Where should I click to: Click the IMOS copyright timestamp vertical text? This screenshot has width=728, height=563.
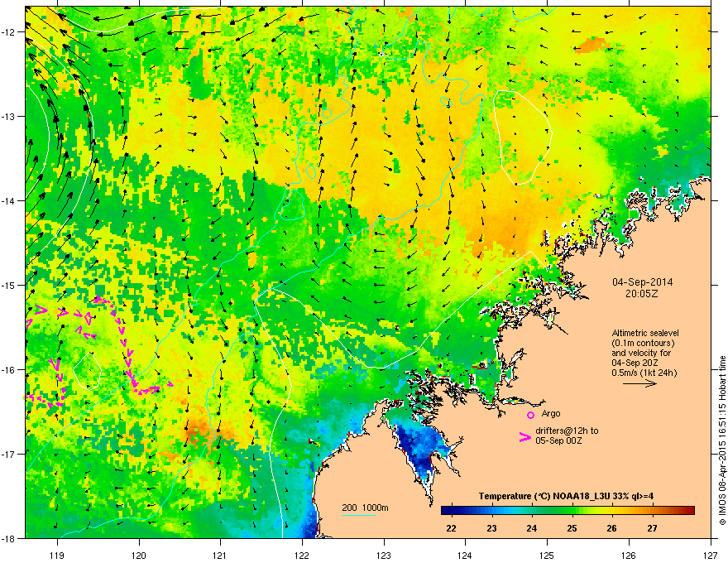(x=722, y=440)
